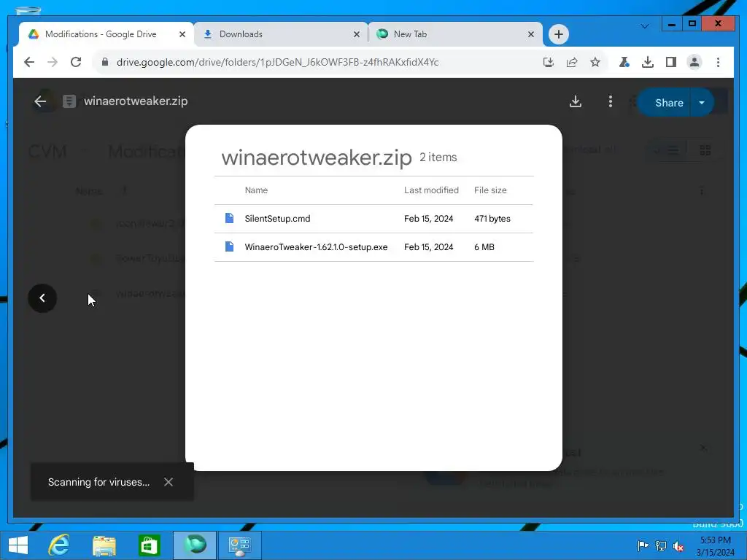The height and width of the screenshot is (560, 747).
Task: Click the 6 MB file size
Action: tap(484, 247)
